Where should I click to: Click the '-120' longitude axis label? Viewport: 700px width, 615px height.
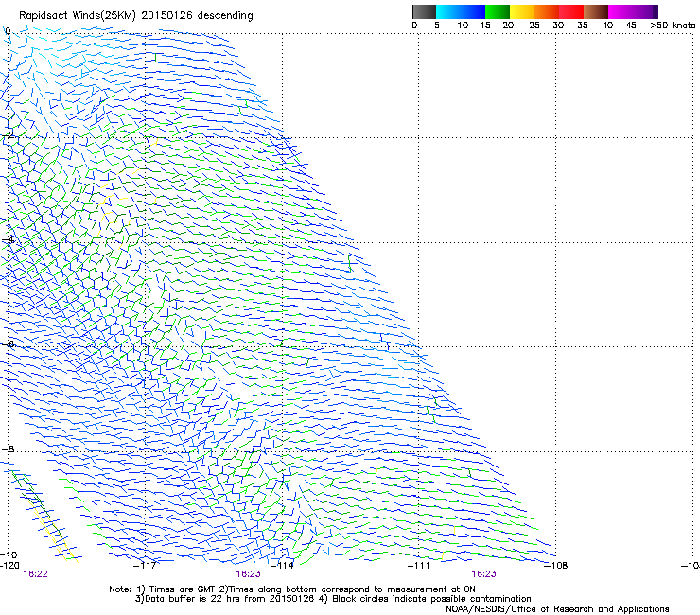point(9,566)
